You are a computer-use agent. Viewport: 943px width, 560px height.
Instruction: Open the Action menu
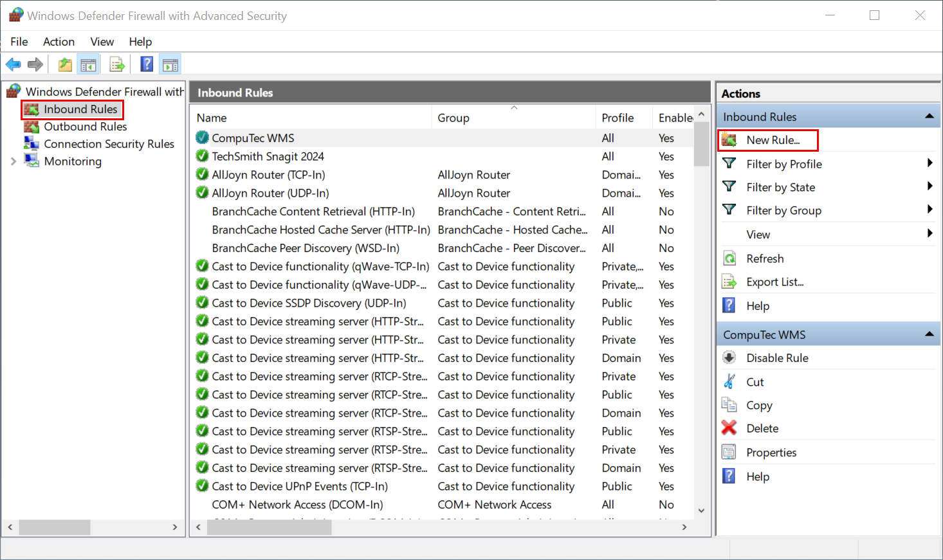click(59, 42)
